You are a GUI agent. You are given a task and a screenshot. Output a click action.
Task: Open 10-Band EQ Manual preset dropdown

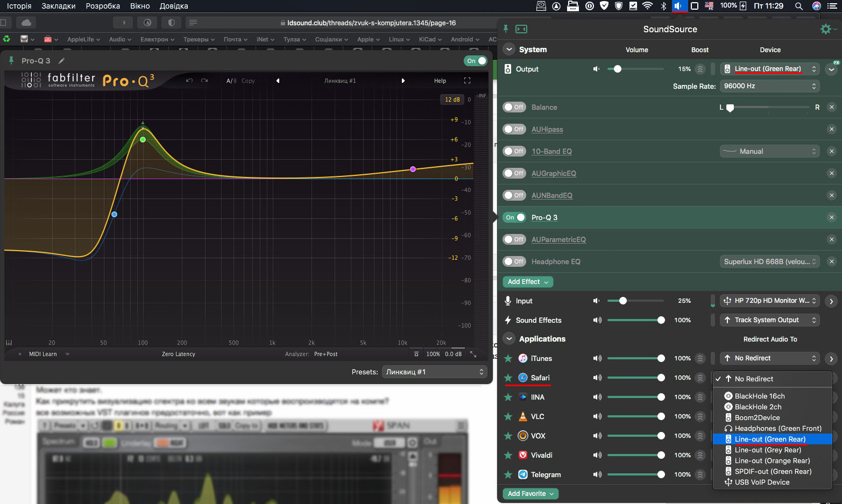[770, 151]
